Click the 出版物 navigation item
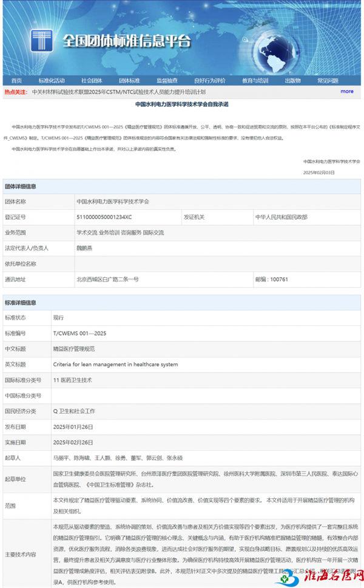 293,81
